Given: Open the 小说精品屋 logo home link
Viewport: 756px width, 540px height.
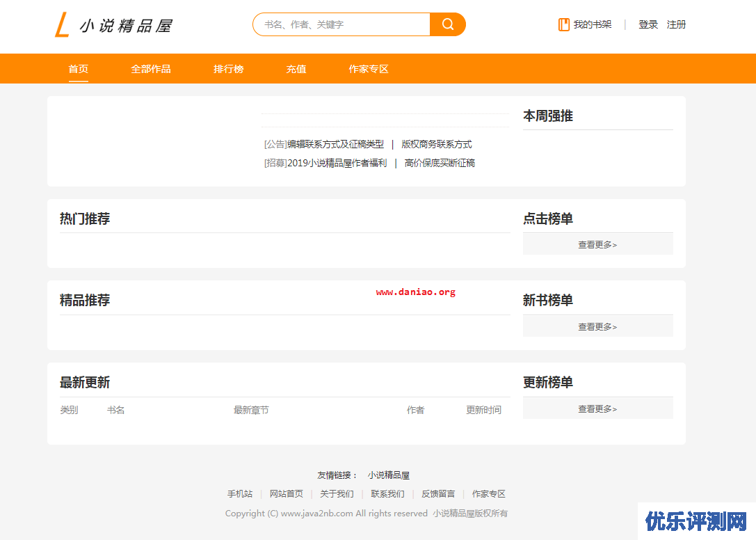Looking at the screenshot, I should pyautogui.click(x=114, y=24).
